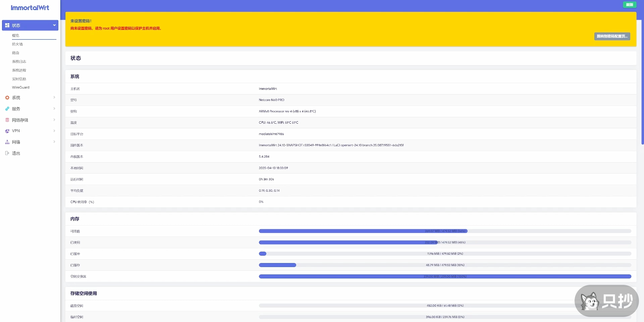Open the 路由 page
This screenshot has width=644, height=322.
(x=16, y=53)
